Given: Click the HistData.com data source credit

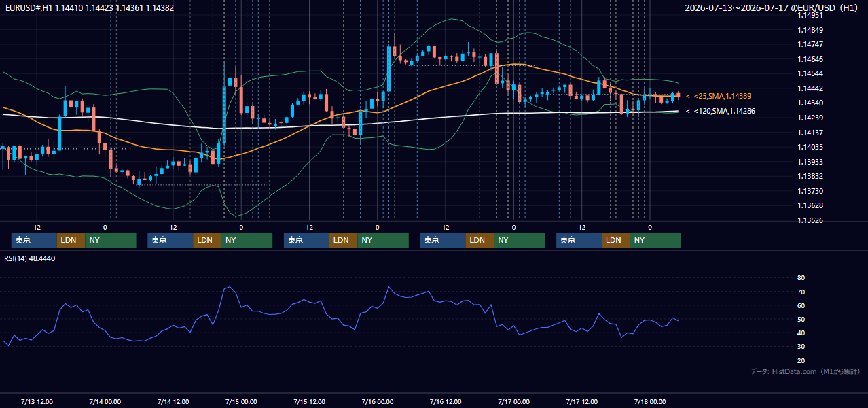Looking at the screenshot, I should click(x=806, y=371).
